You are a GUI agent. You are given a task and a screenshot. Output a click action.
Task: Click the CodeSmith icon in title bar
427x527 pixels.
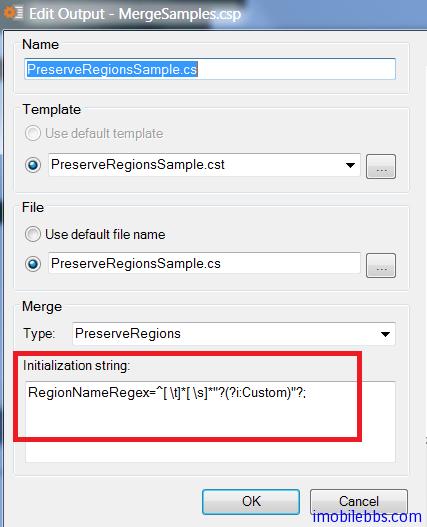pyautogui.click(x=13, y=13)
